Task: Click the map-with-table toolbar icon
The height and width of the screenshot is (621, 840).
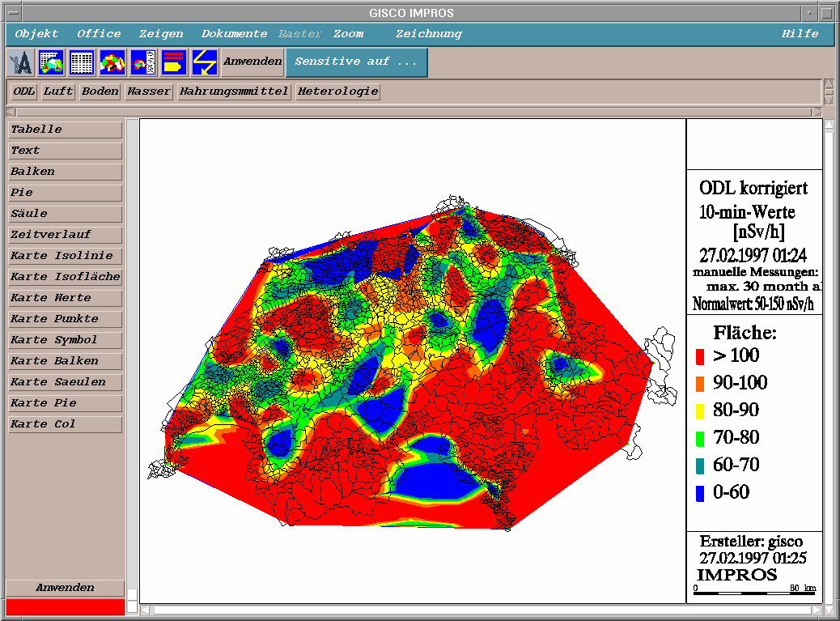Action: pyautogui.click(x=51, y=62)
